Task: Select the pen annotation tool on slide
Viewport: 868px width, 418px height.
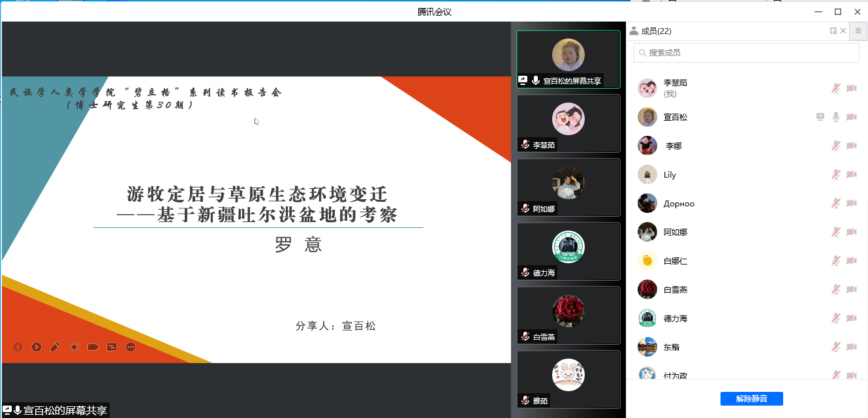Action: click(x=55, y=347)
